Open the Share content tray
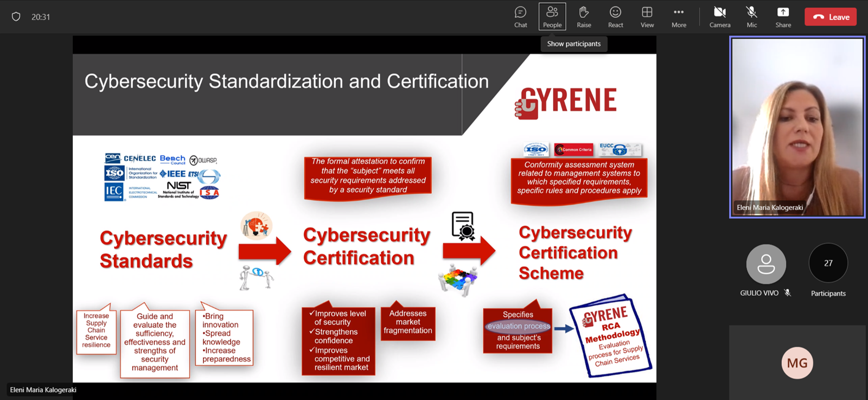 [x=783, y=17]
